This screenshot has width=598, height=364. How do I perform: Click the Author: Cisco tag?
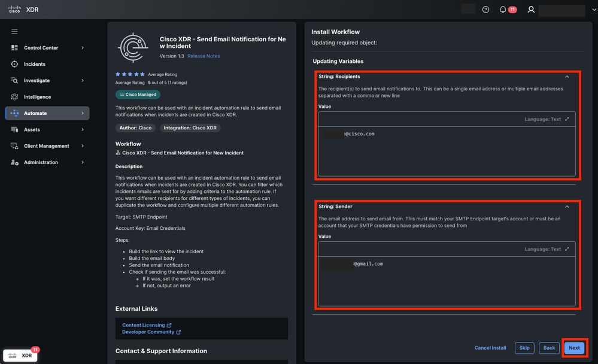135,128
